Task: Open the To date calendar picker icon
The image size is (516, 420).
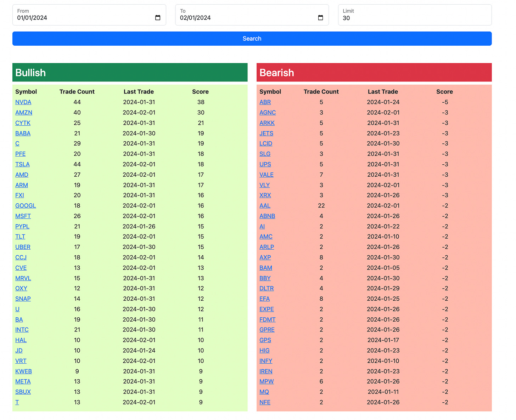Action: point(320,18)
